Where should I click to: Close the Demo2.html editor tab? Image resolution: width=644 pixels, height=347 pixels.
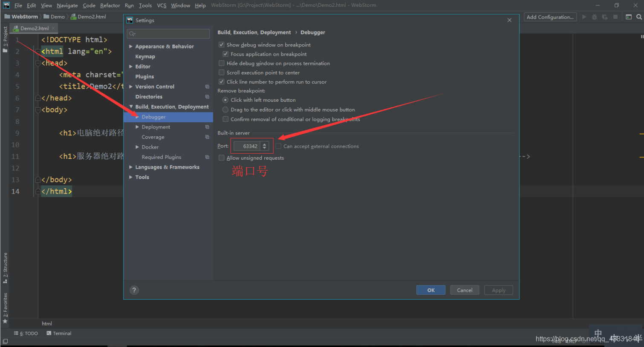(53, 28)
